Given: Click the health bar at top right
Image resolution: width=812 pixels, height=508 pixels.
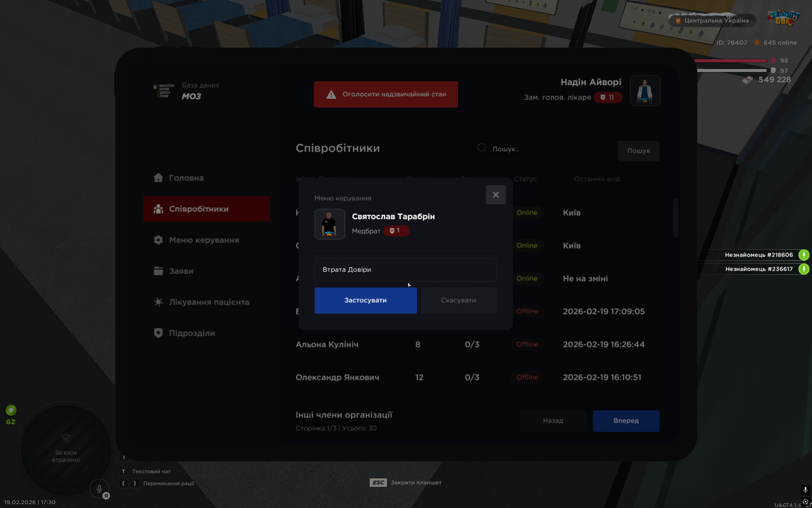Looking at the screenshot, I should (x=732, y=61).
